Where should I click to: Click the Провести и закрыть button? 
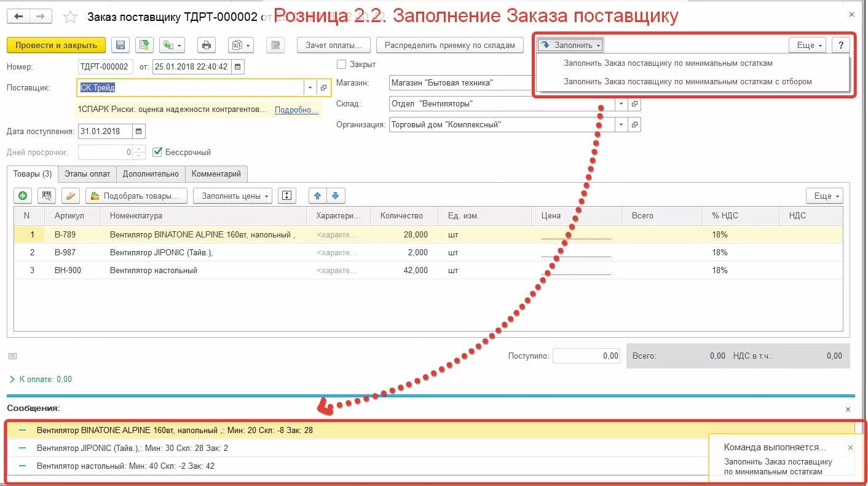pyautogui.click(x=56, y=45)
